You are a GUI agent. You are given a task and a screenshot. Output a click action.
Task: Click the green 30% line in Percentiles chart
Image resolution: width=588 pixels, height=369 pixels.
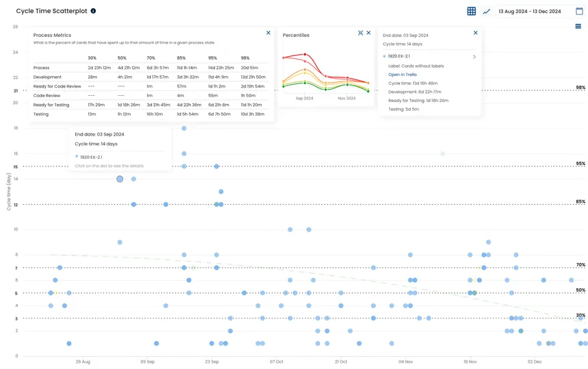[x=326, y=88]
